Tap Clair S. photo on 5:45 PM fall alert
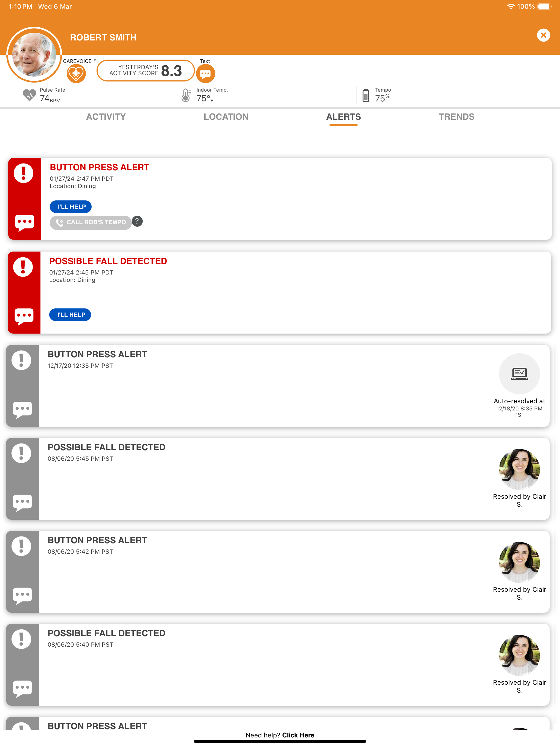The width and height of the screenshot is (560, 747). click(519, 469)
